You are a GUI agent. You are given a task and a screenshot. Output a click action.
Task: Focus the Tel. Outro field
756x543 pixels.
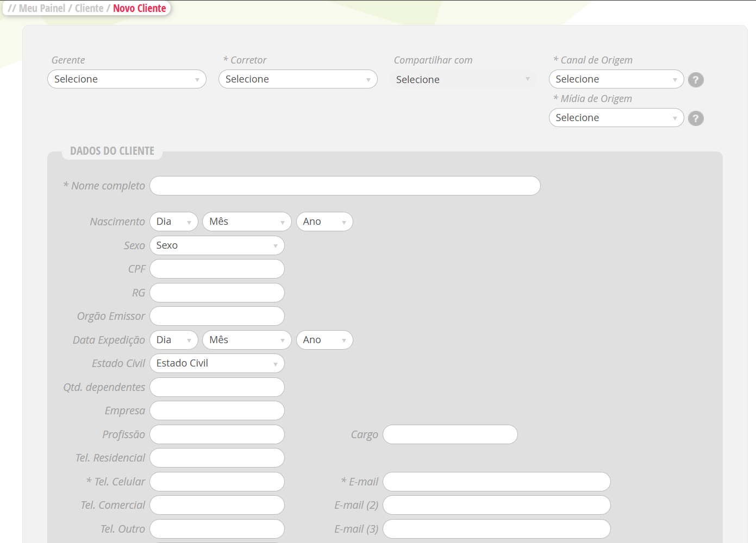(x=217, y=529)
